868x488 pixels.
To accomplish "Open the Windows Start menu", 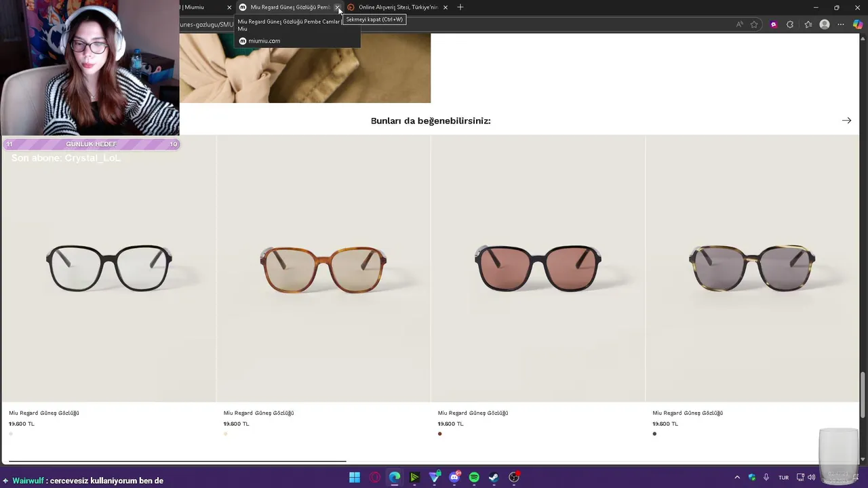I will tap(355, 478).
